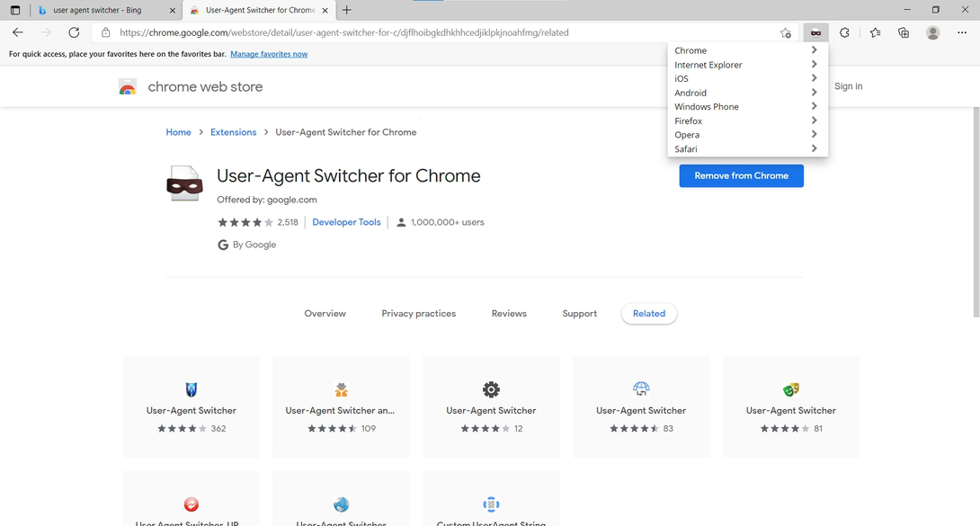The width and height of the screenshot is (980, 526).
Task: Click the User-Agent Switcher mask extension icon
Action: point(815,32)
